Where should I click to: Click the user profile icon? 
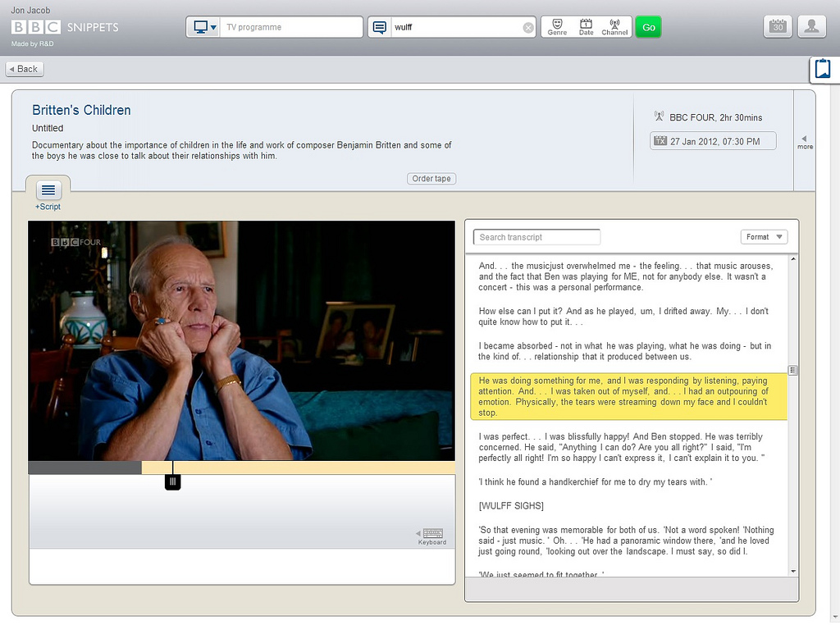[x=811, y=27]
